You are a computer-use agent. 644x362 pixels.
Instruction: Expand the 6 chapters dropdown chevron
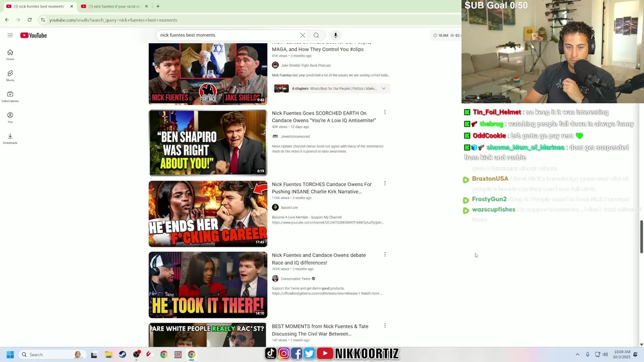point(383,88)
